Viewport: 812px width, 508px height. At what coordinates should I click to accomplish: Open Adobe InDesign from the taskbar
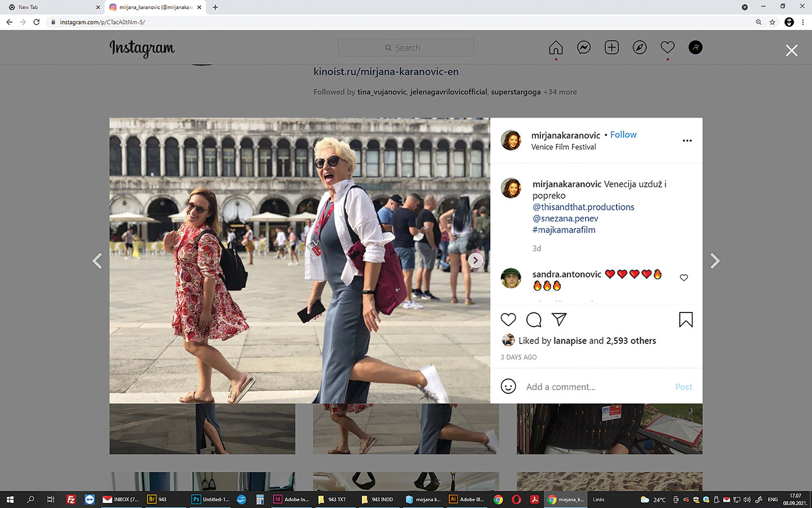[291, 499]
